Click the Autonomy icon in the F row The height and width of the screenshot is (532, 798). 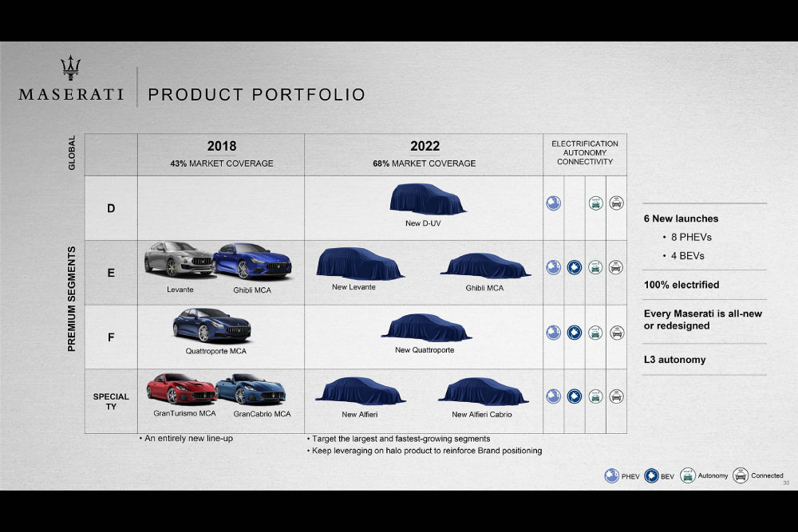click(595, 332)
